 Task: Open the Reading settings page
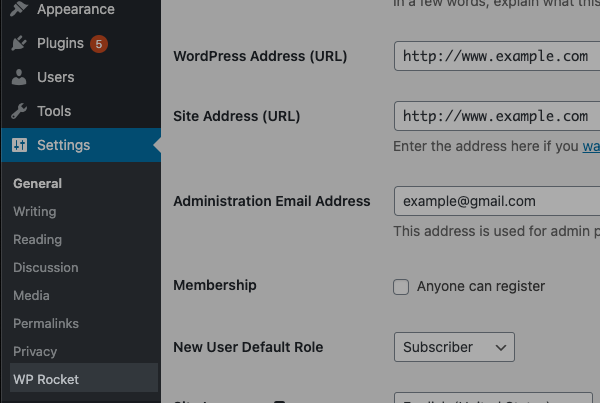(38, 240)
